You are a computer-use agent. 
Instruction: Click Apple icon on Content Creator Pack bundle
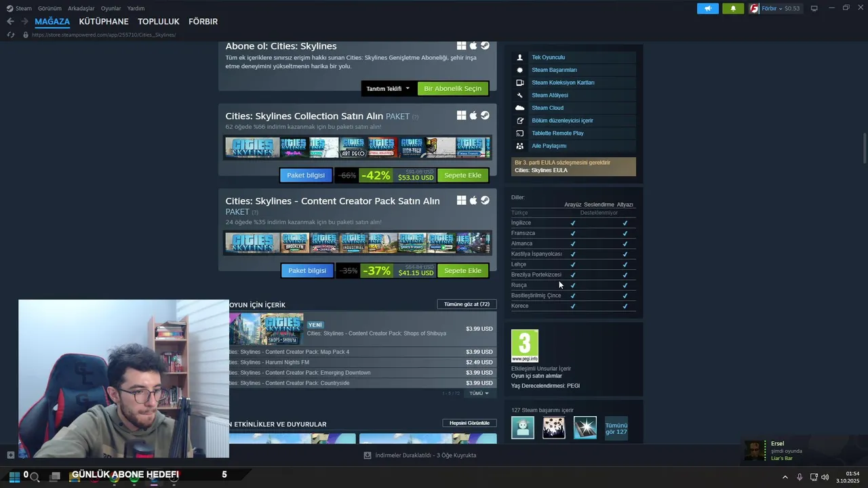(x=473, y=201)
